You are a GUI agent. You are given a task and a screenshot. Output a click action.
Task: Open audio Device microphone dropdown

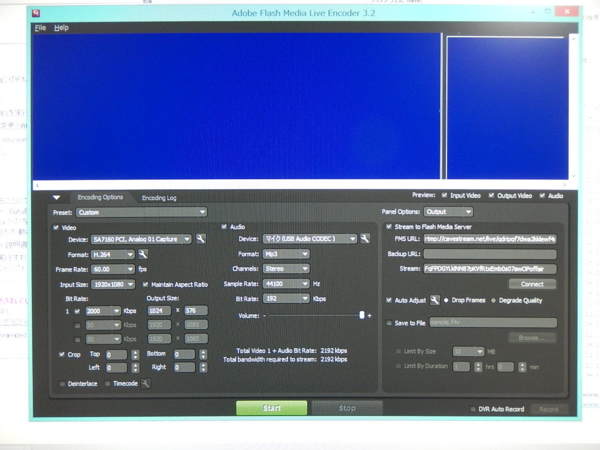310,239
